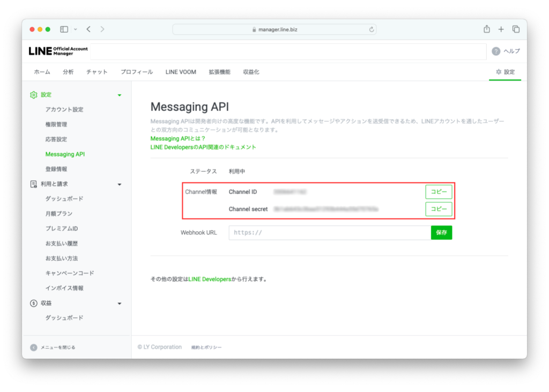The image size is (549, 392).
Task: Save the Webhook URL with 保存
Action: pos(441,233)
